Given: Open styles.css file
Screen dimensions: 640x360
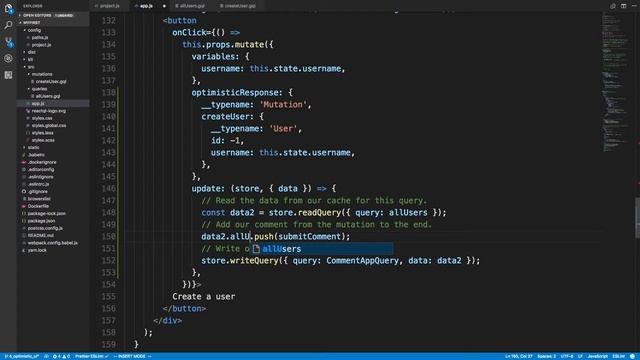Looking at the screenshot, I should click(x=42, y=118).
